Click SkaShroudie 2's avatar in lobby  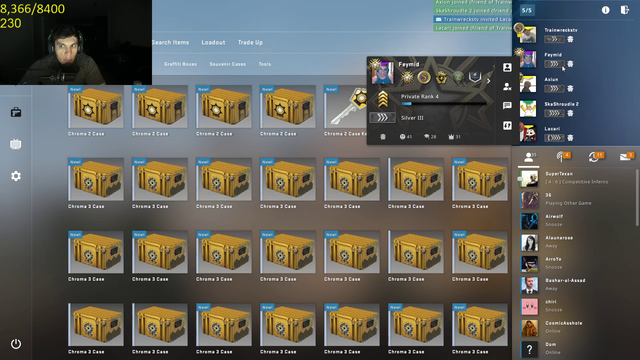(528, 109)
